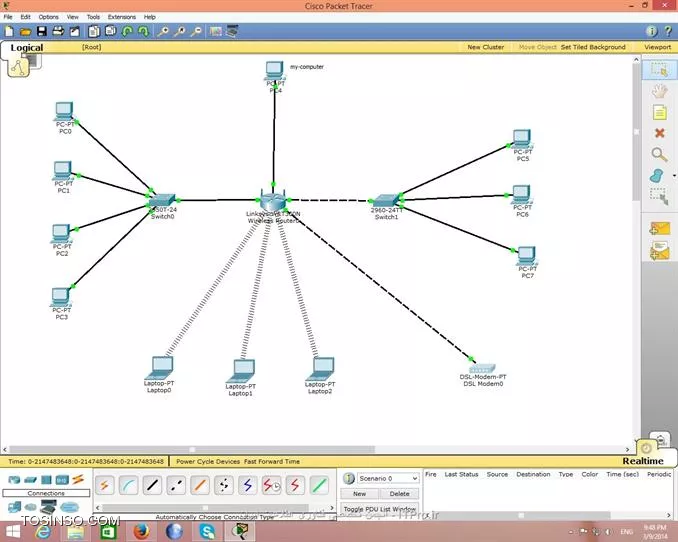The width and height of the screenshot is (678, 542).
Task: Choose the Resize Shape tool
Action: [x=659, y=197]
